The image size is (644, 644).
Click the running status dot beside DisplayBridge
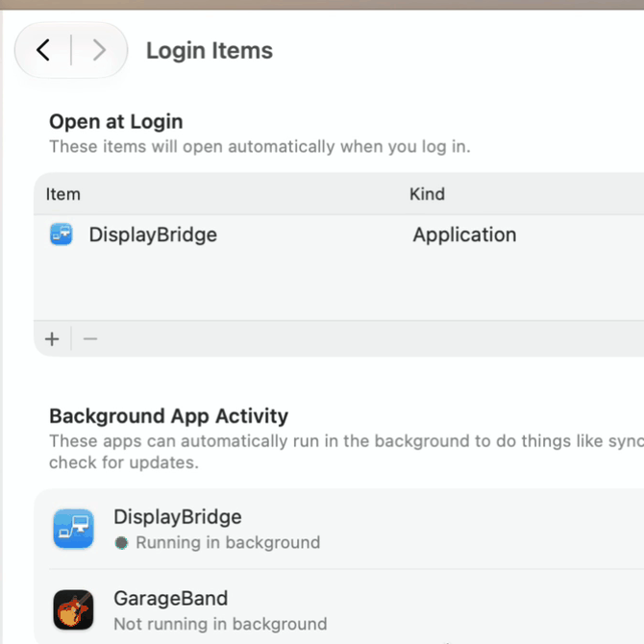click(121, 543)
